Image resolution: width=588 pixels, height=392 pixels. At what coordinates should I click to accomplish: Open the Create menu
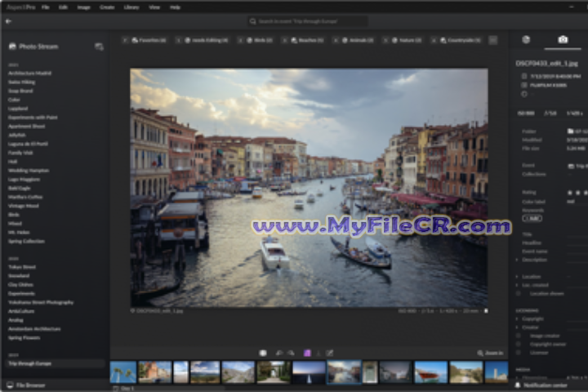107,7
